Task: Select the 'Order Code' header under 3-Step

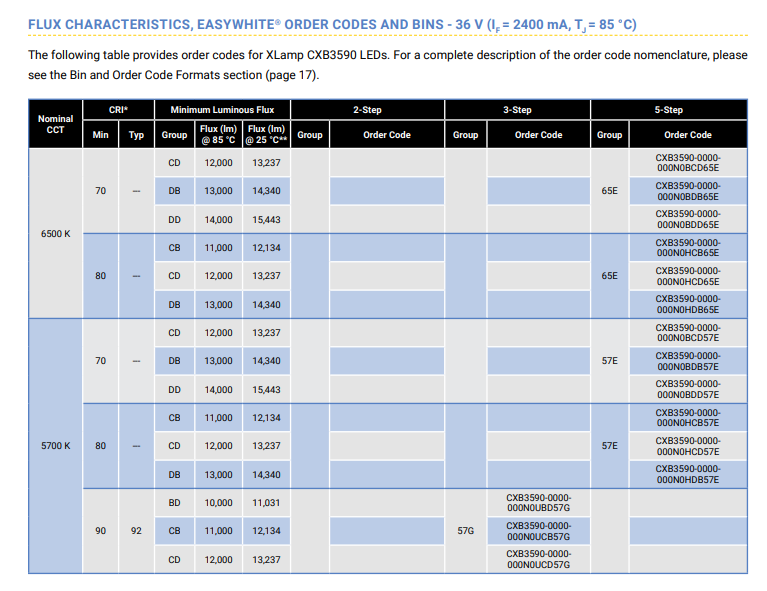Action: tap(539, 135)
